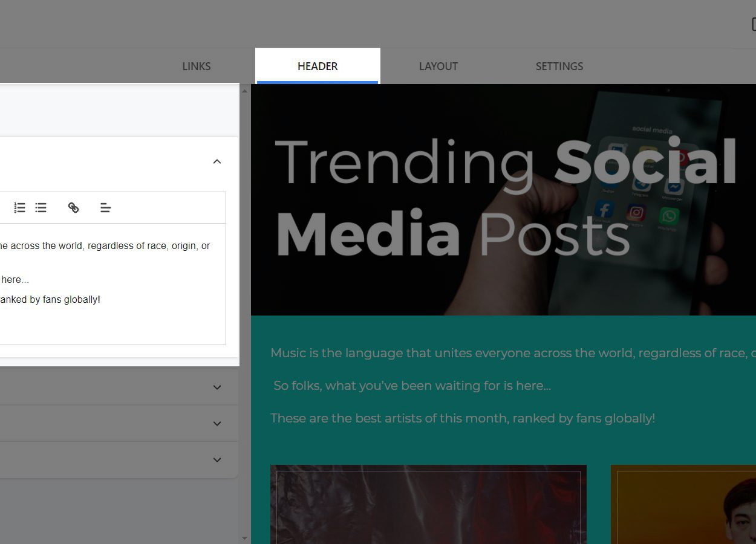Screen dimensions: 756x544
Task: Select the active HEADER tab
Action: (318, 66)
